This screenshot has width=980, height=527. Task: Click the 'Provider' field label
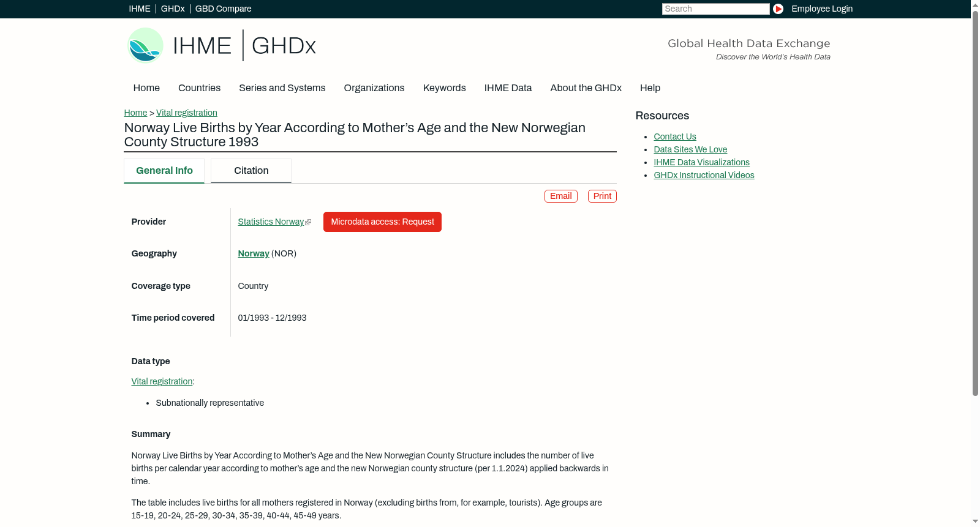point(149,222)
